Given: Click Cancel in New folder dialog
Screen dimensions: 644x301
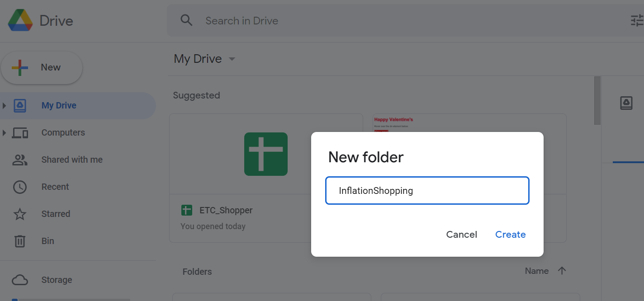Looking at the screenshot, I should pos(462,235).
